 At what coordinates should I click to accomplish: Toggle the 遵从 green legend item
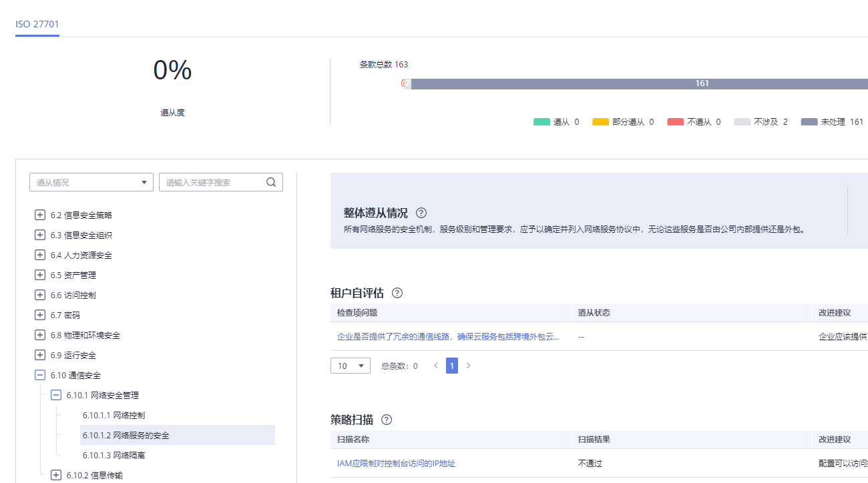point(556,122)
